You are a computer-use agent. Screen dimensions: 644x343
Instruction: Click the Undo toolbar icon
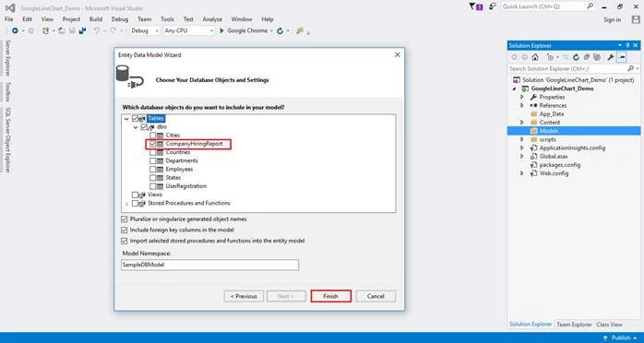96,30
